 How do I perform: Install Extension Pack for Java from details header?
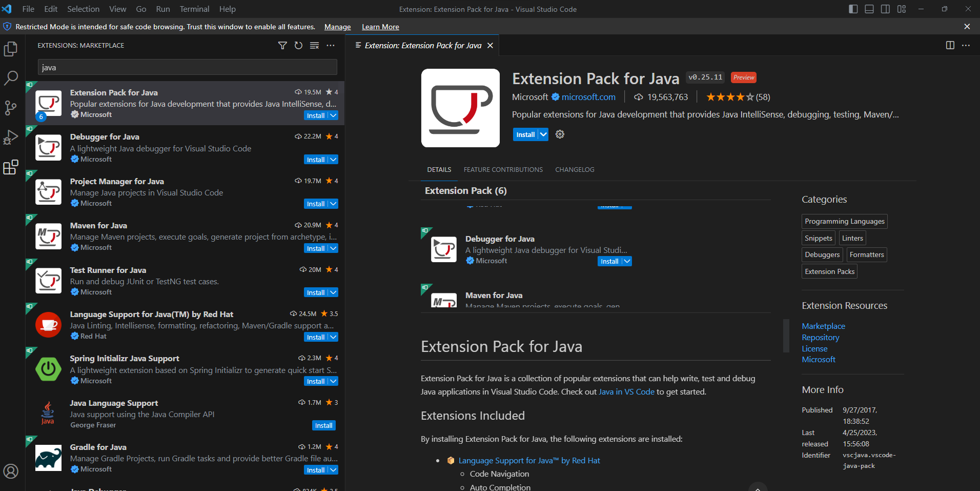[525, 134]
